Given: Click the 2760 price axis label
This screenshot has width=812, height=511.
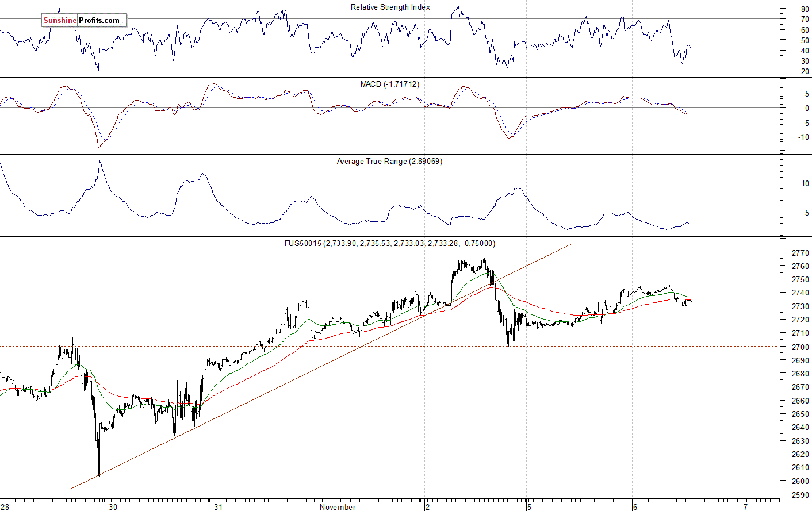Looking at the screenshot, I should (800, 266).
